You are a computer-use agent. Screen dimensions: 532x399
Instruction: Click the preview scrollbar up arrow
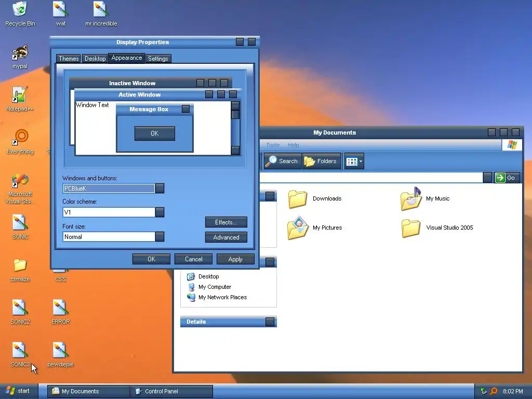click(x=235, y=105)
